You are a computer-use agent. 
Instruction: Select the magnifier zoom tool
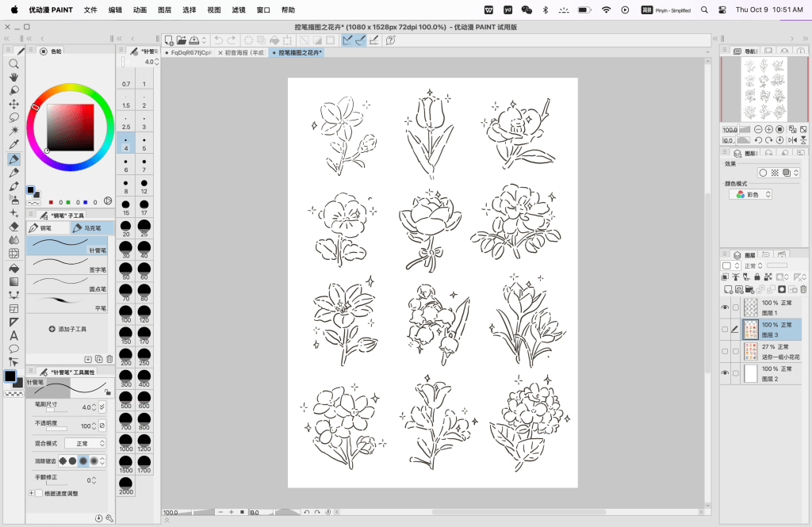tap(13, 63)
